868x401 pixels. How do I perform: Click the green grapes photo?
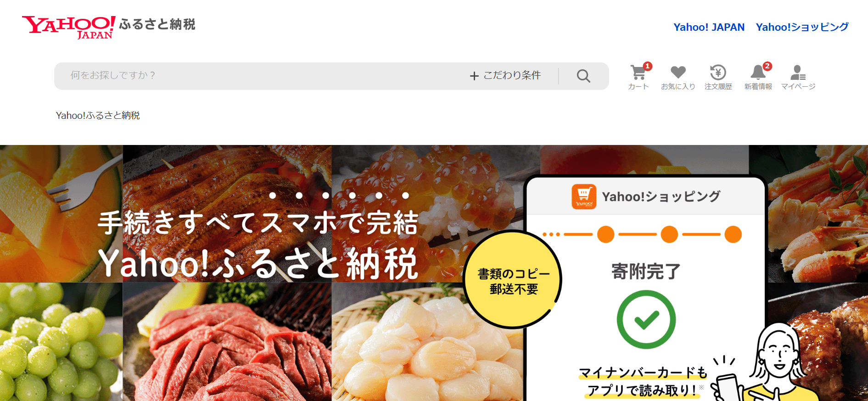coord(61,342)
